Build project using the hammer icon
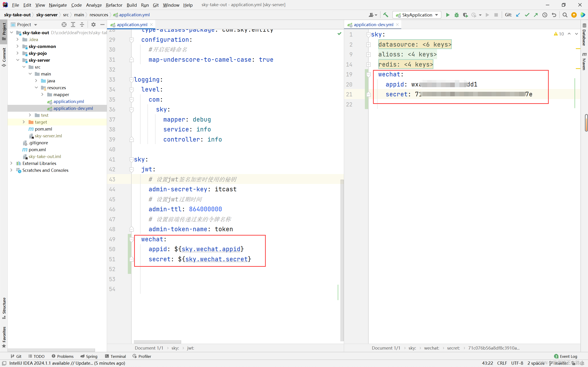 click(386, 15)
